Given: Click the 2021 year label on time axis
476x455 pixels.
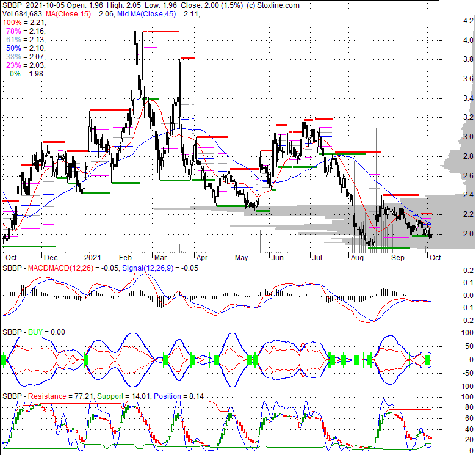Looking at the screenshot, I should pos(92,258).
